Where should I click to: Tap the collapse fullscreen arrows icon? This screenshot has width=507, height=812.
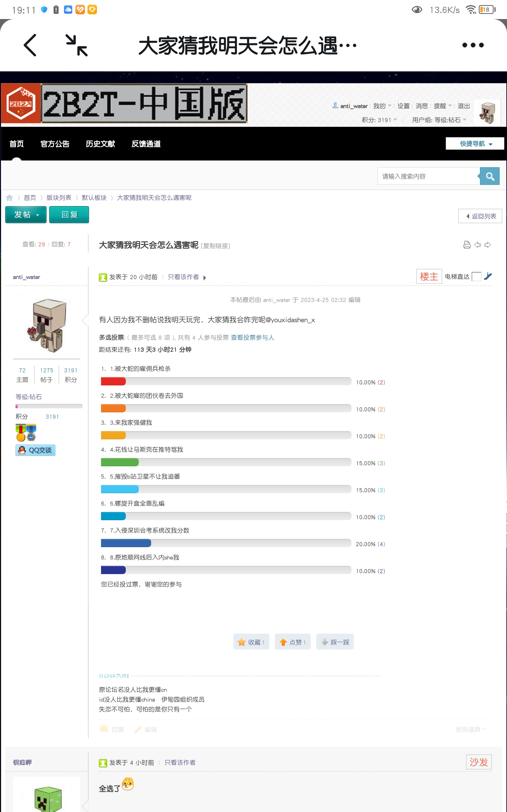[76, 45]
